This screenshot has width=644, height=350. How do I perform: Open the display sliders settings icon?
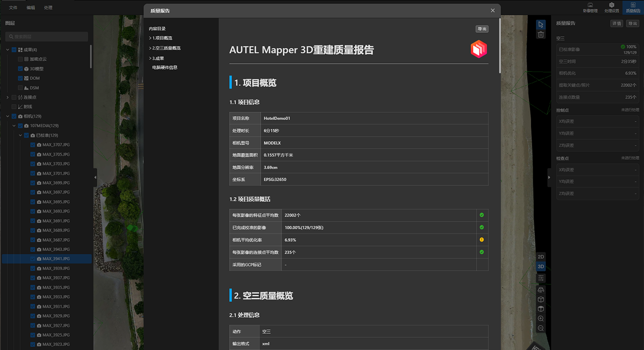540,278
